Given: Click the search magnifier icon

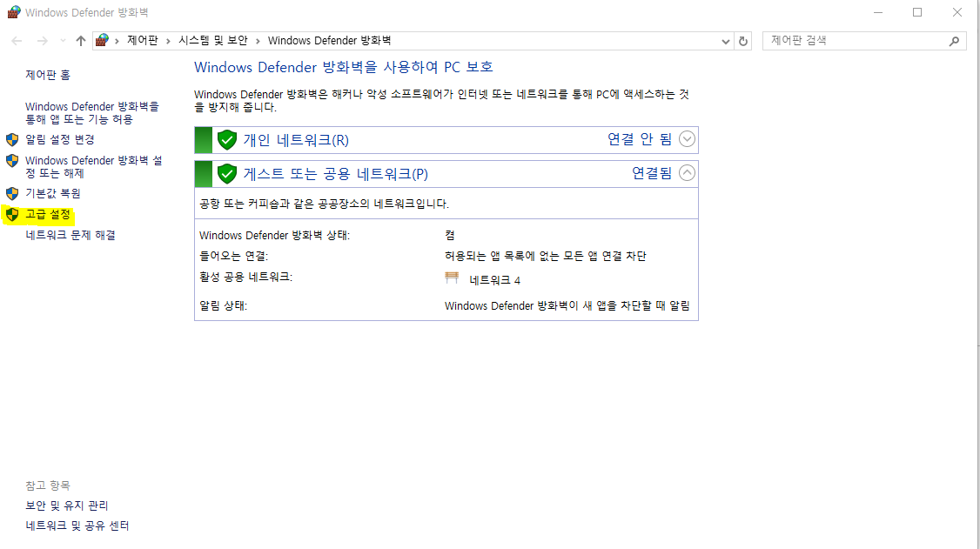Looking at the screenshot, I should [954, 41].
